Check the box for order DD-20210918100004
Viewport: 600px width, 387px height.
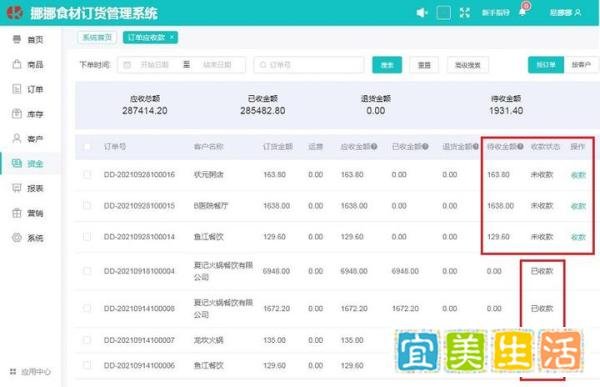pyautogui.click(x=87, y=271)
